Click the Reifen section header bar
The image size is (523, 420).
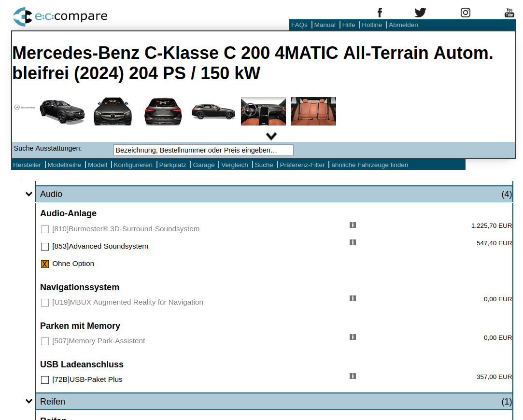[274, 401]
